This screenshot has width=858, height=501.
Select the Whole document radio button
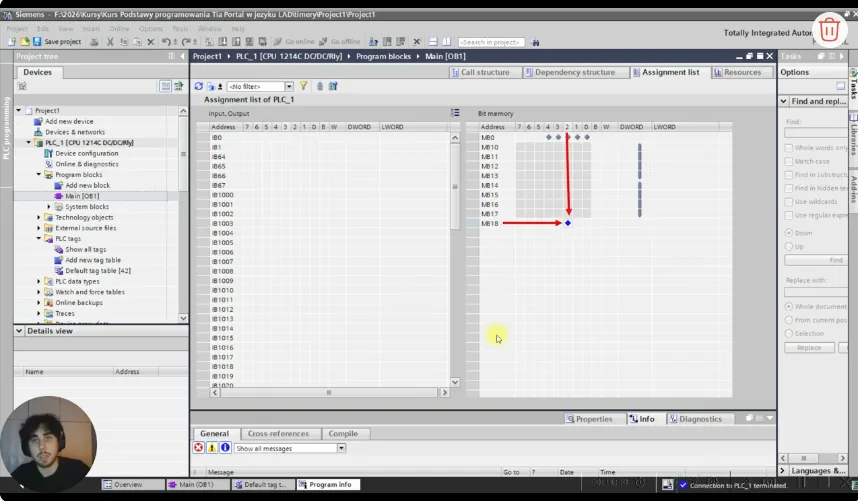click(789, 306)
